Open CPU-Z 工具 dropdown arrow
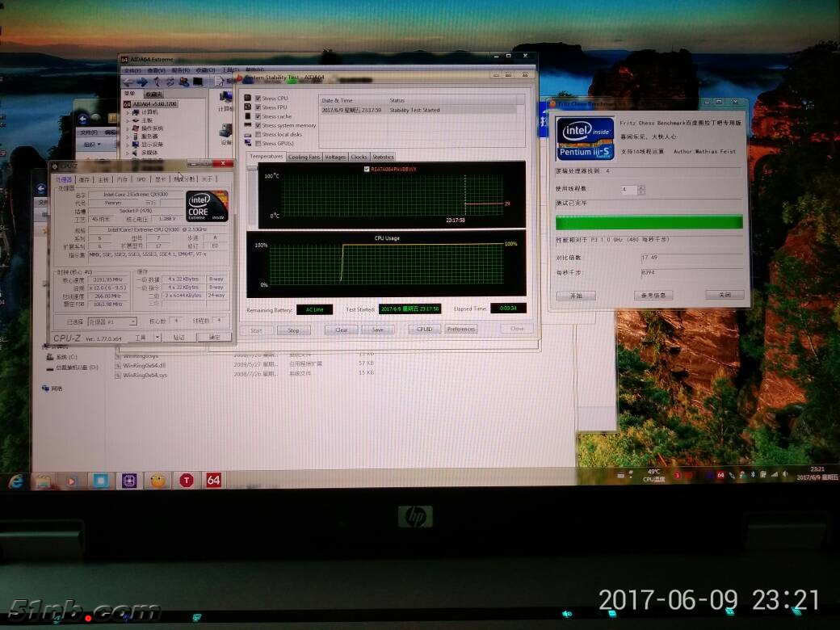 157,338
